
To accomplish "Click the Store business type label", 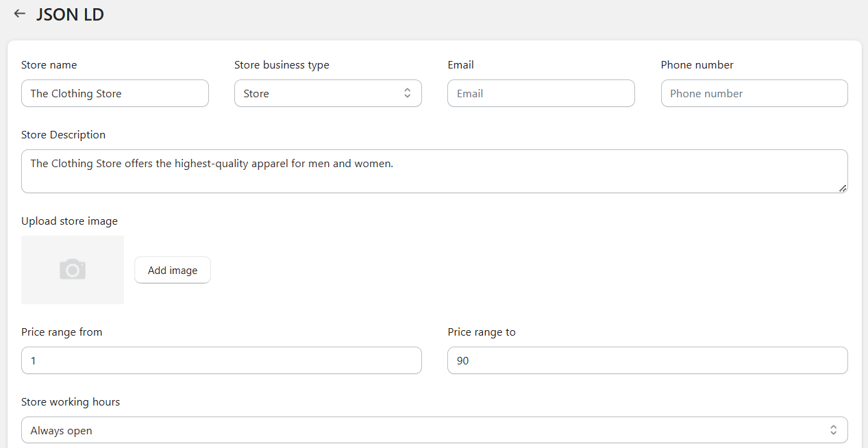I will click(x=282, y=65).
